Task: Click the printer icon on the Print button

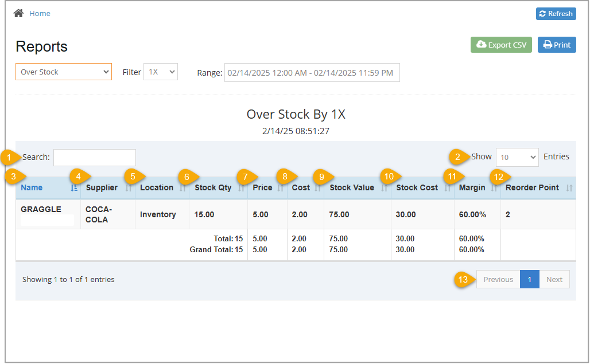Action: coord(547,44)
